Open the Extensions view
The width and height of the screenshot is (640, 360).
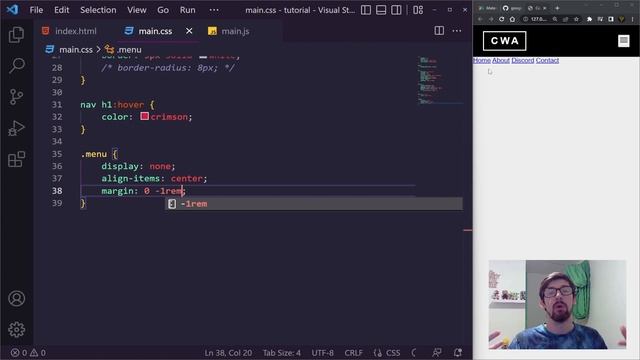coord(16,159)
